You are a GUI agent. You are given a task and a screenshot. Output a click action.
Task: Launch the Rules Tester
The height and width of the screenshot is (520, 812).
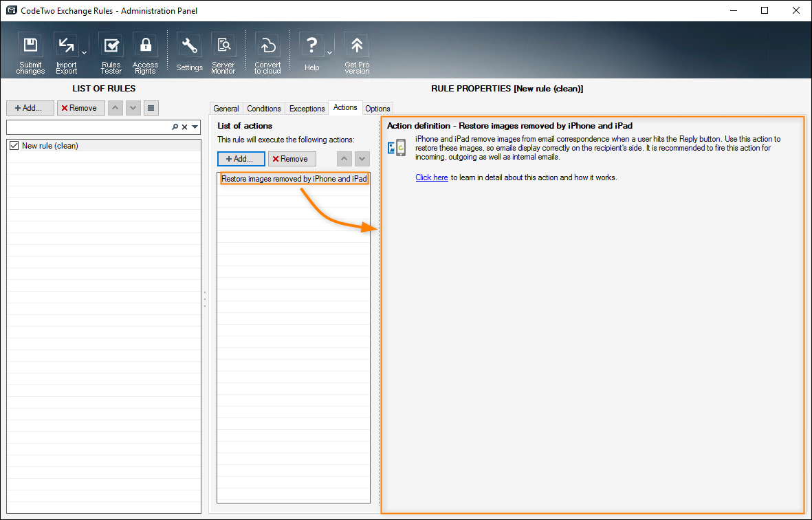point(111,54)
